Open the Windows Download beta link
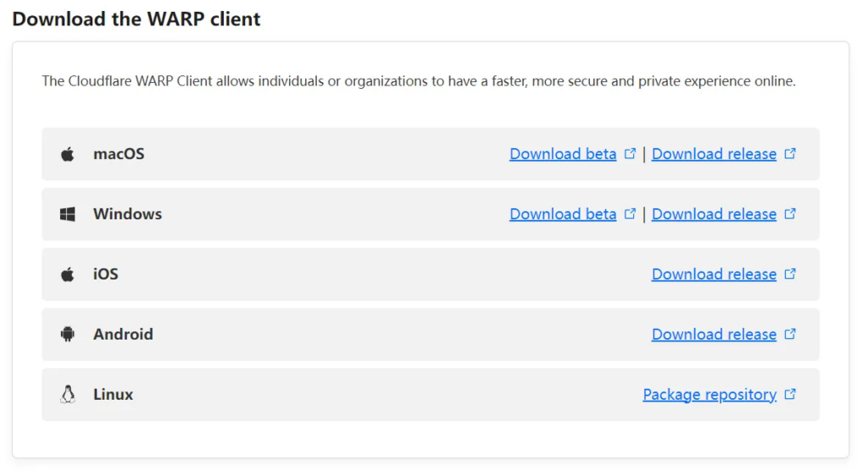Viewport: 868px width, 476px height. tap(563, 214)
